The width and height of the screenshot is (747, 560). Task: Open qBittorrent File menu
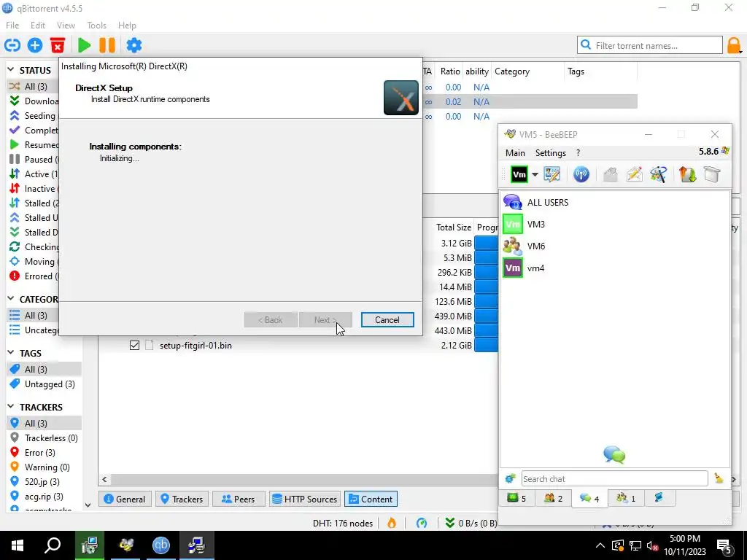pyautogui.click(x=12, y=26)
